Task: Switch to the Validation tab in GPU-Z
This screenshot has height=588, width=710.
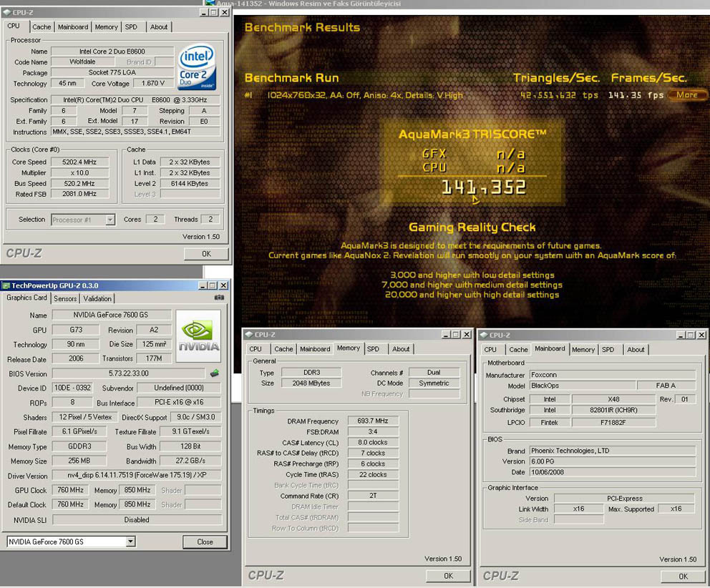Action: pyautogui.click(x=97, y=299)
